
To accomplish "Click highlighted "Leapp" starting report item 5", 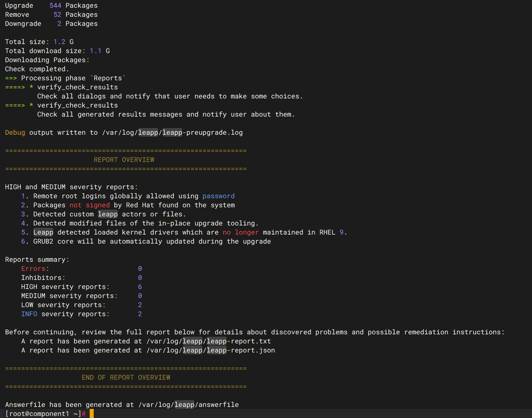I will (x=43, y=233).
